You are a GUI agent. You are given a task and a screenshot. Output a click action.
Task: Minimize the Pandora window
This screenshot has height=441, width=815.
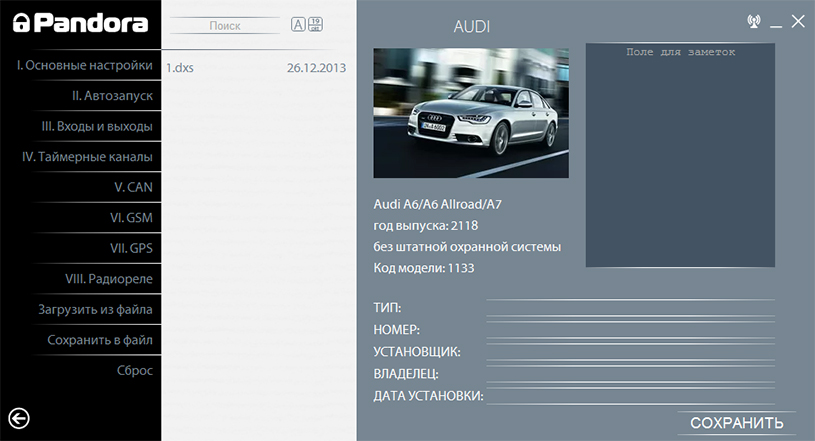coord(776,25)
